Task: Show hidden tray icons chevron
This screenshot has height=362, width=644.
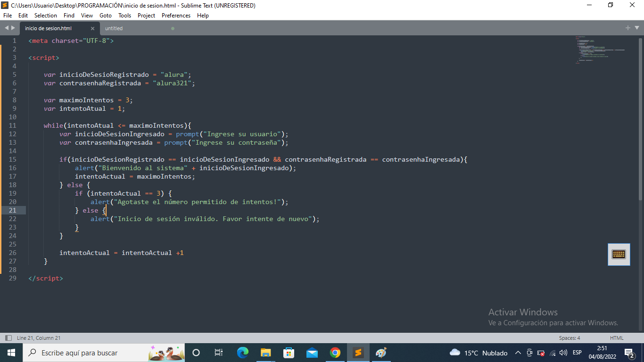Action: click(x=518, y=353)
